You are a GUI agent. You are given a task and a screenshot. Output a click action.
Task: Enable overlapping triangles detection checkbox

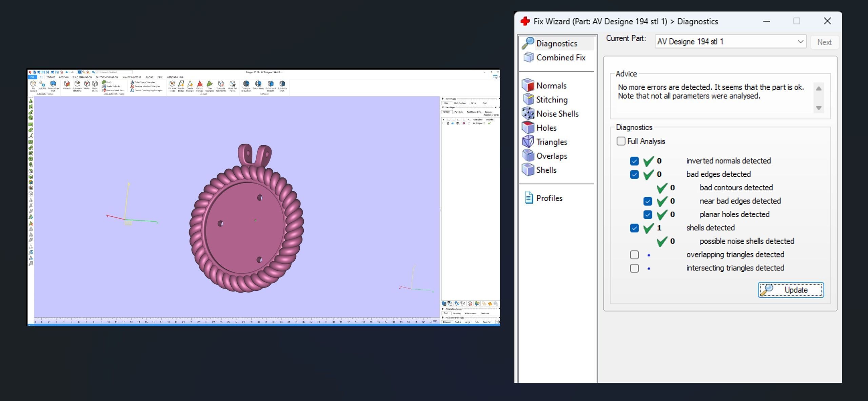[x=634, y=255]
